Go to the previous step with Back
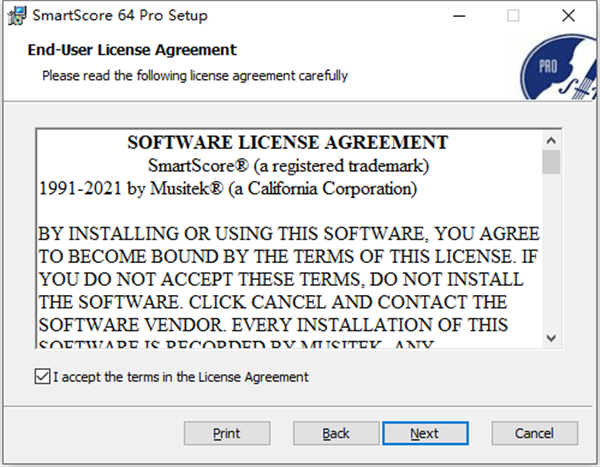Viewport: 600px width, 467px height. pos(336,433)
